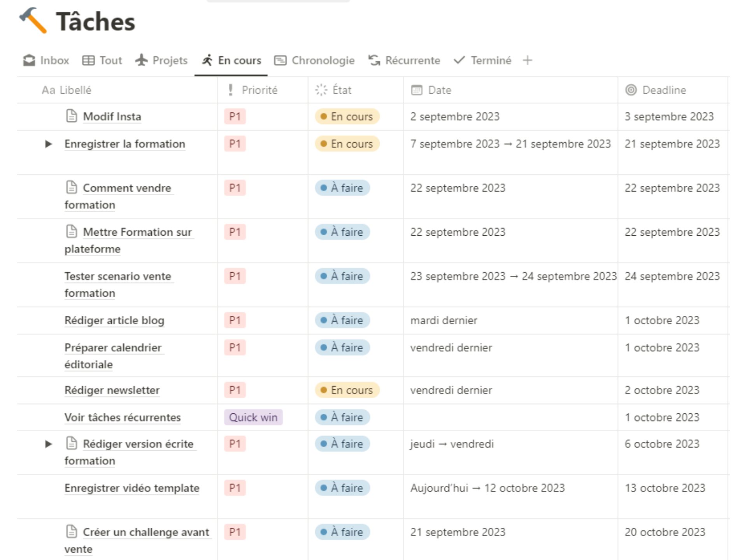
Task: Click the page icon beside Mettre Formation sur plateforme
Action: pyautogui.click(x=71, y=231)
